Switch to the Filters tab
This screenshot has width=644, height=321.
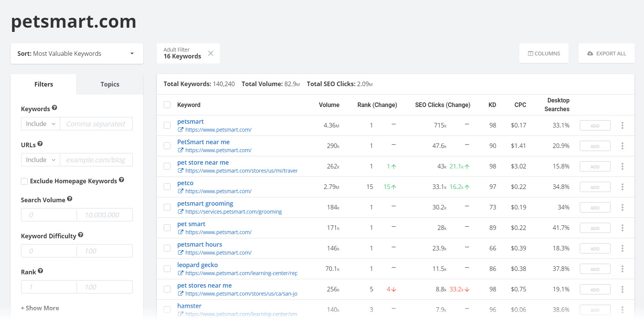coord(44,84)
